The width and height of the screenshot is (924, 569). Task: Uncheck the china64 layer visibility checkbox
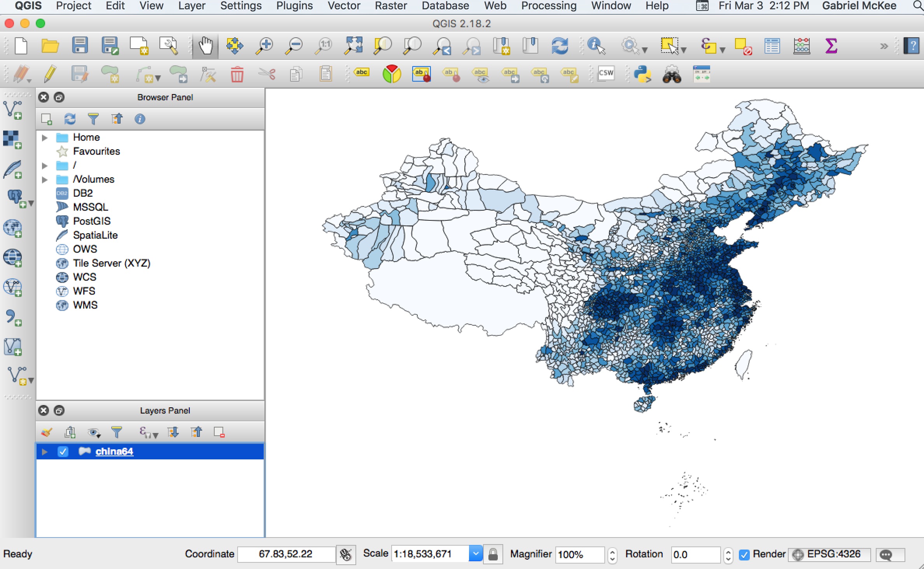63,451
